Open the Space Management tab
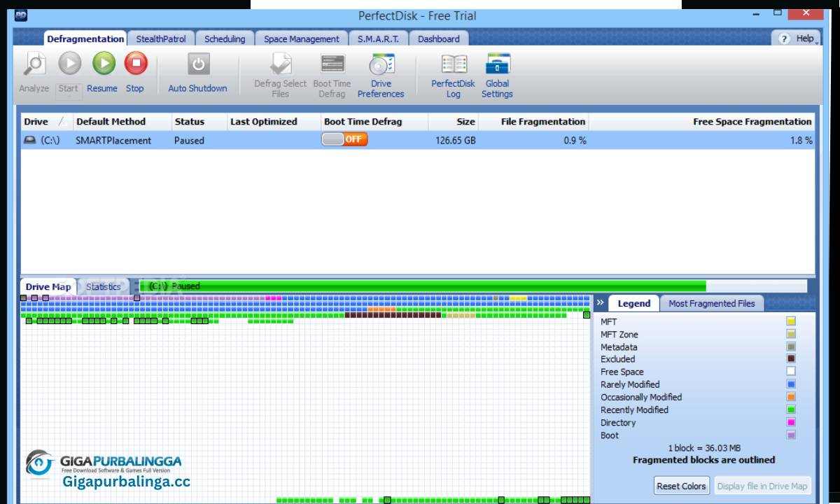 pos(301,39)
